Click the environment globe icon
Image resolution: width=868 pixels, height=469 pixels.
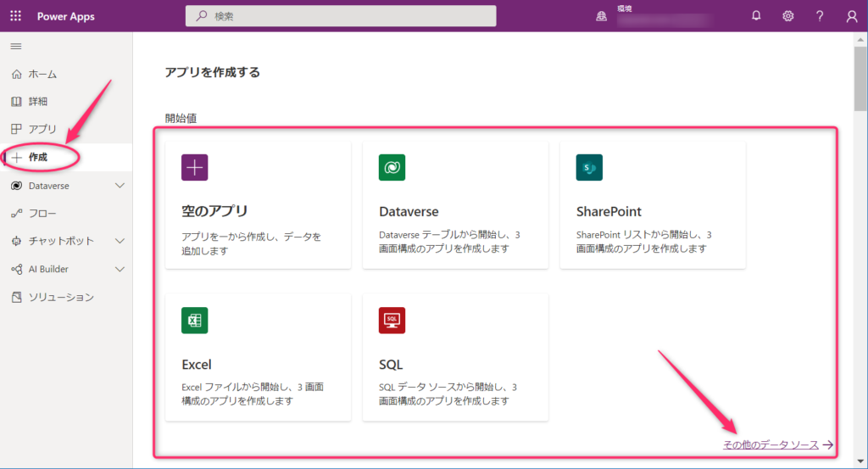pyautogui.click(x=601, y=17)
